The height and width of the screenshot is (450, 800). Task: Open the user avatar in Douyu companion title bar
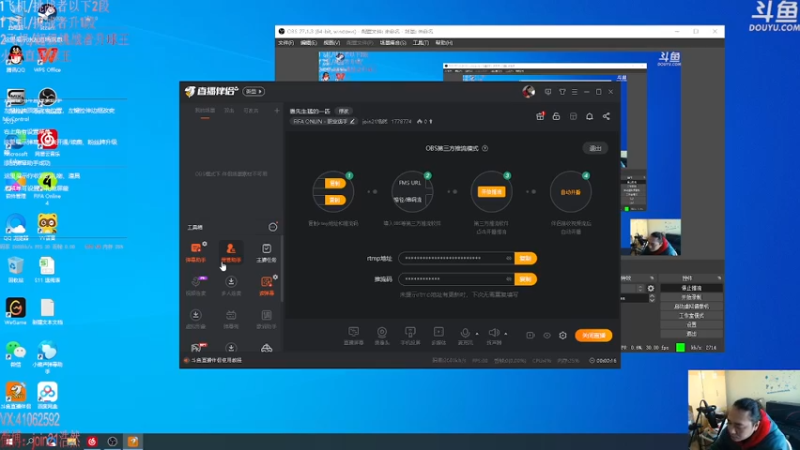(529, 91)
